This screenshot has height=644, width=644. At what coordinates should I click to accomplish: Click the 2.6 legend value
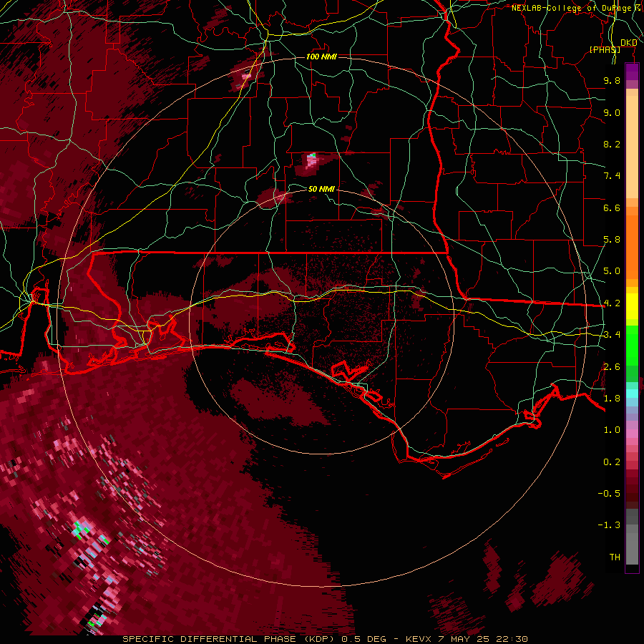[x=612, y=367]
